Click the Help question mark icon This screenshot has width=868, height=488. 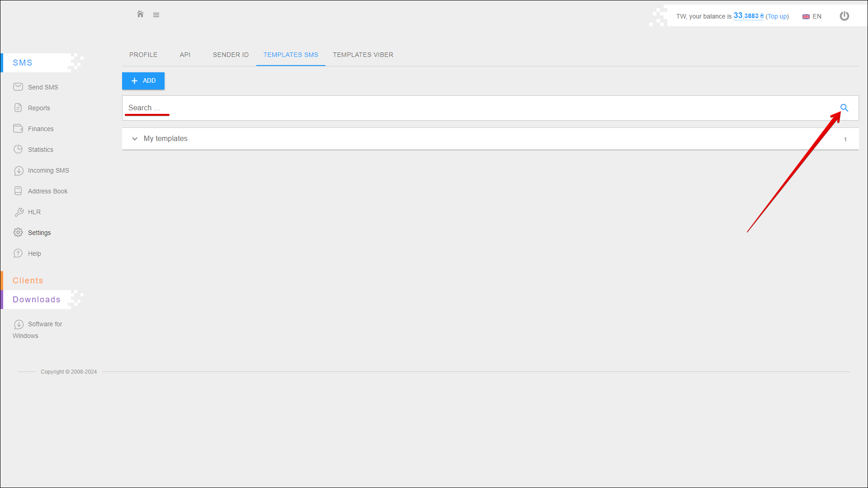(x=18, y=253)
